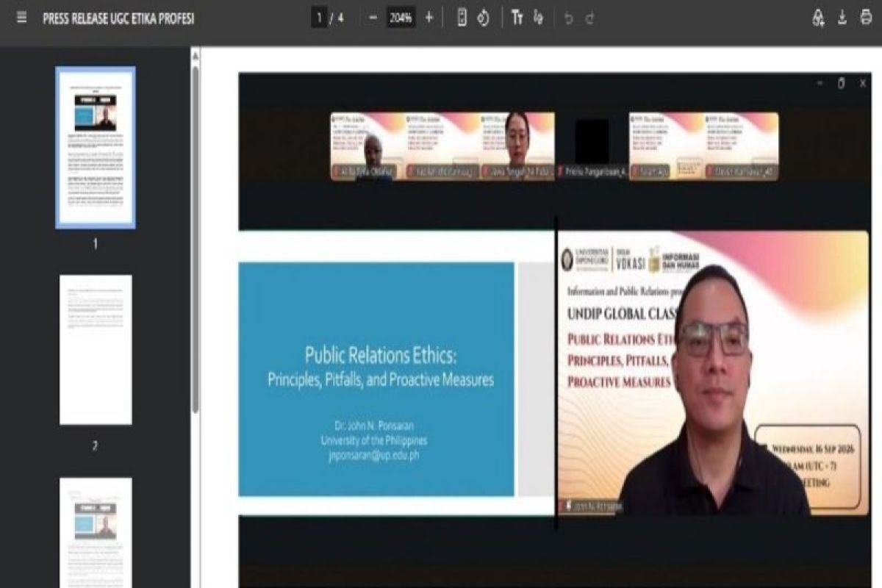The height and width of the screenshot is (588, 882).
Task: Download the PDF file
Action: coord(842,18)
